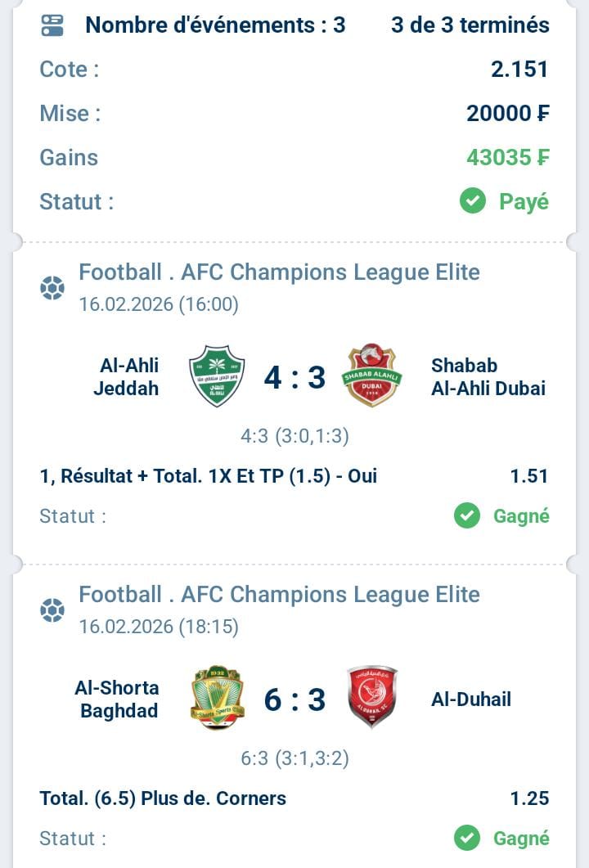Click the events count list icon
Screen dimensions: 589x868
pos(52,25)
